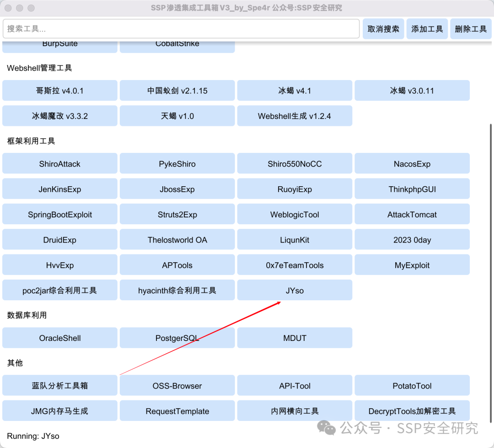Launch DecryptTools加解密工具
Image resolution: width=494 pixels, height=448 pixels.
coord(412,411)
